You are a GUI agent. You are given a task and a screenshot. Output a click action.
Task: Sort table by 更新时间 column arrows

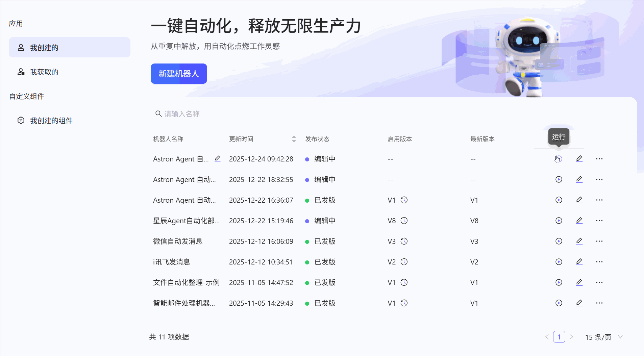tap(294, 139)
